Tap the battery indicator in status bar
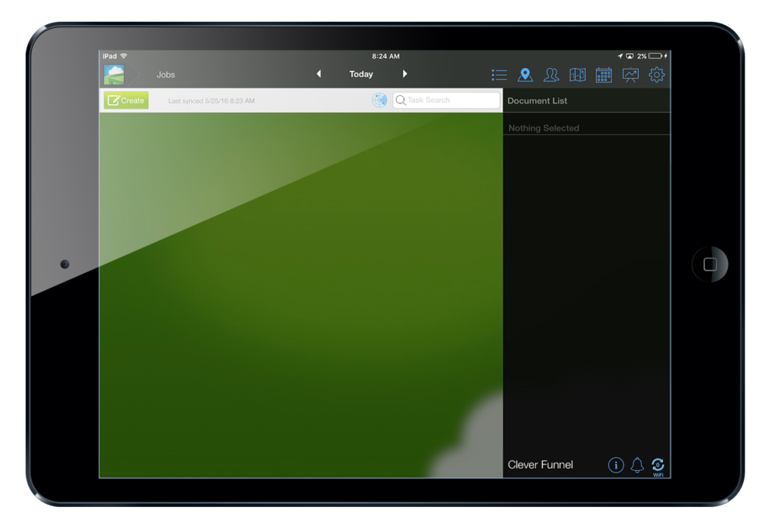The width and height of the screenshot is (774, 532). (657, 56)
